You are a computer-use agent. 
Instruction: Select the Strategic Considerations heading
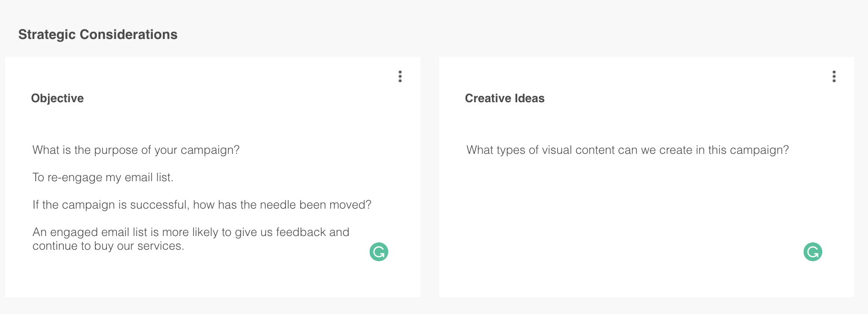pyautogui.click(x=98, y=34)
